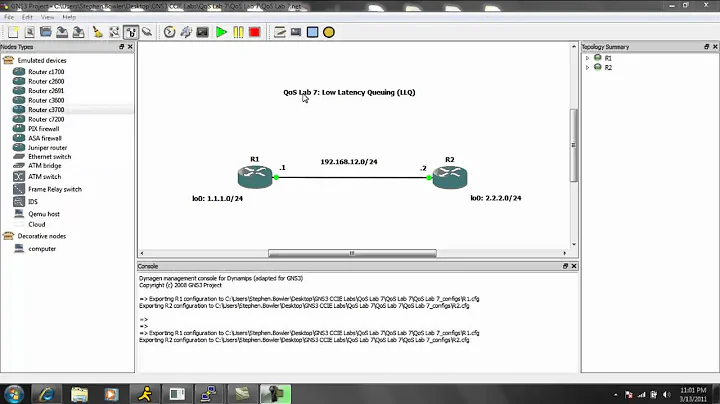Expand R1 in Topology Summary

pos(587,58)
